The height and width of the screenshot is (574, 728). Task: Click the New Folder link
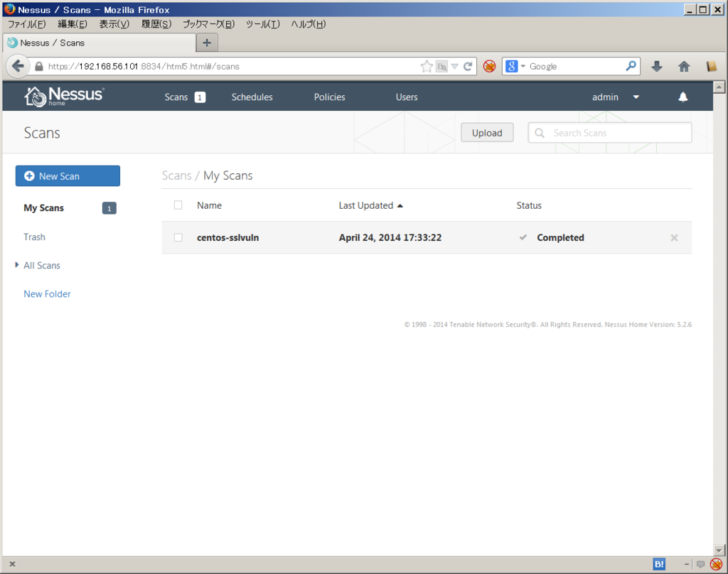click(x=48, y=293)
